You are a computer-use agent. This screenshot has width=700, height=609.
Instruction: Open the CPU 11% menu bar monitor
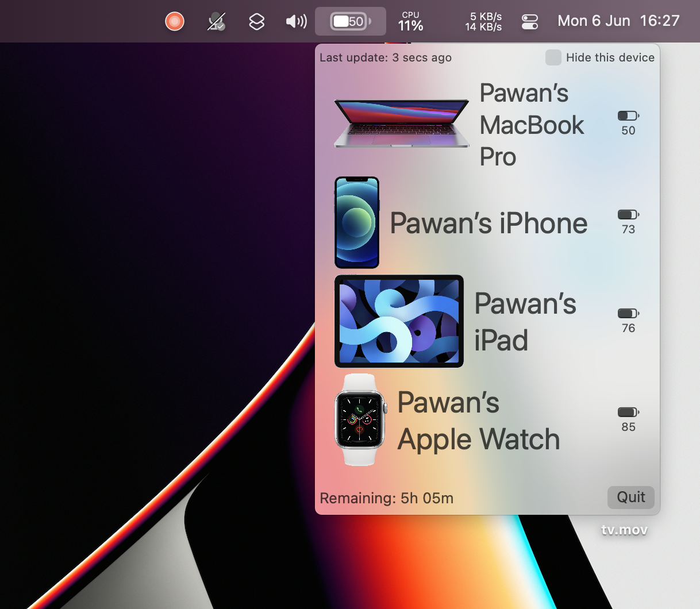click(x=411, y=22)
